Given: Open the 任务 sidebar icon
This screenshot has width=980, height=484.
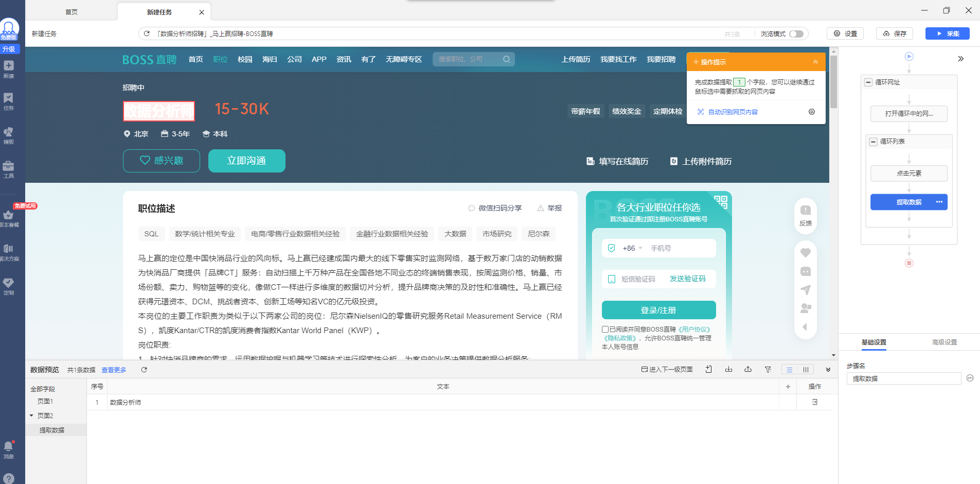Looking at the screenshot, I should pyautogui.click(x=9, y=101).
